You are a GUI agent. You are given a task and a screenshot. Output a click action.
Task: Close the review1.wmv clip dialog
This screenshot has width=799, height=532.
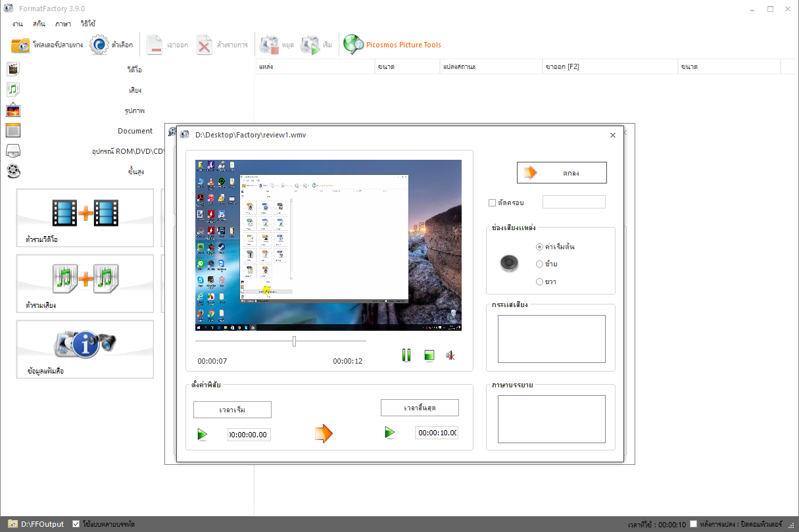point(613,135)
